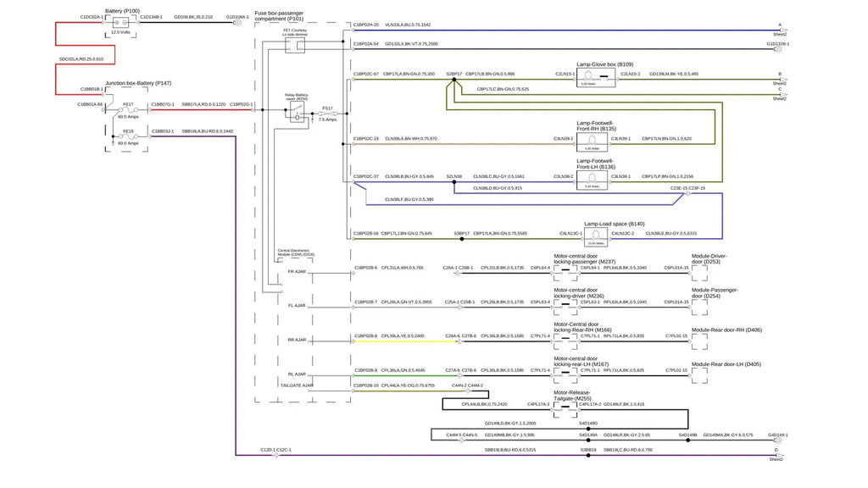
Task: Click the 'CPL44LB,BK,0.75,2420' wire label
Action: click(484, 404)
